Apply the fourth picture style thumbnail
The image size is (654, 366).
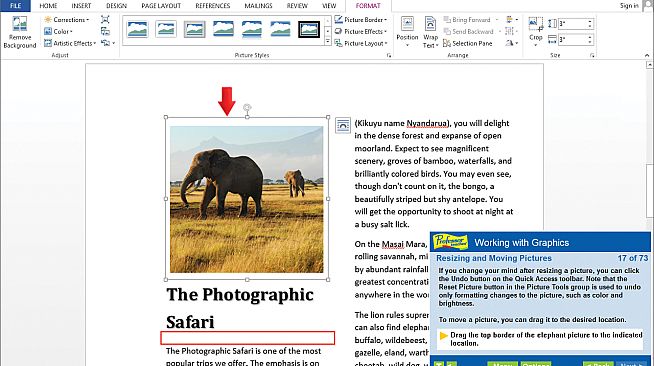pos(223,30)
